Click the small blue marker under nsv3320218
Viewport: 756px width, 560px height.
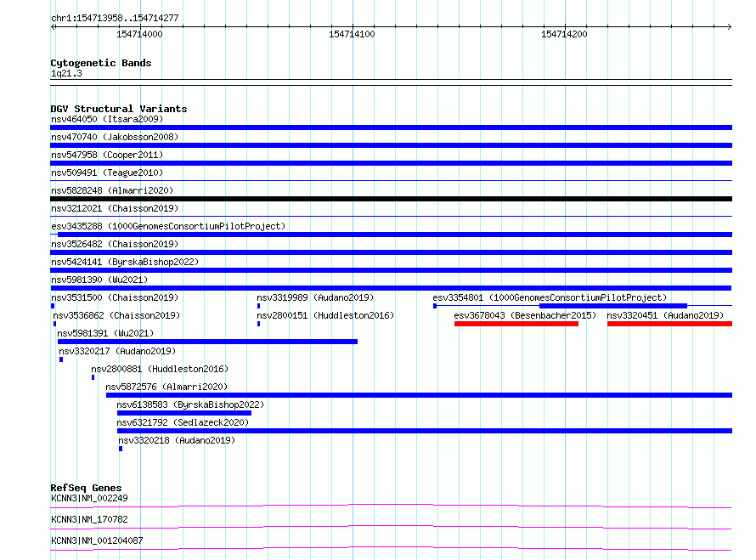[x=121, y=449]
